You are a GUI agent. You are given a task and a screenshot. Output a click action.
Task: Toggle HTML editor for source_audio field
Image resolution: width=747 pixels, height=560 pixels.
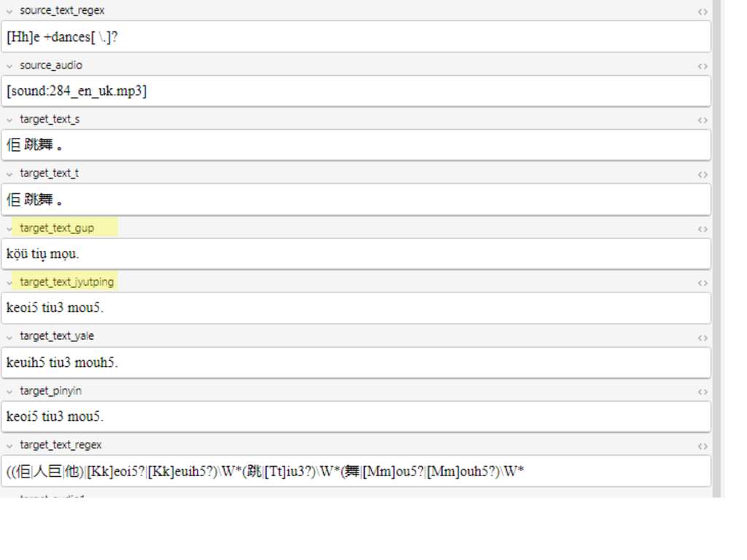pos(703,66)
